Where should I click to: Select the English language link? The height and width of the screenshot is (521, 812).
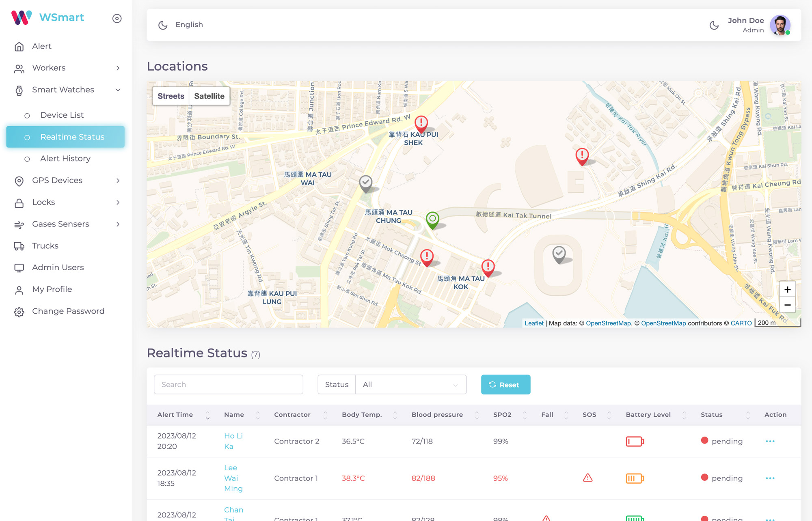[189, 25]
